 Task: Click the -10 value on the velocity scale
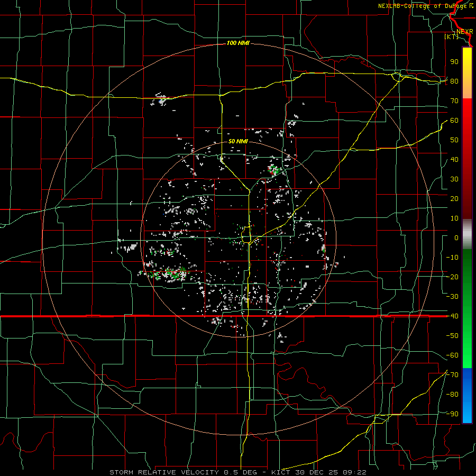pyautogui.click(x=452, y=258)
